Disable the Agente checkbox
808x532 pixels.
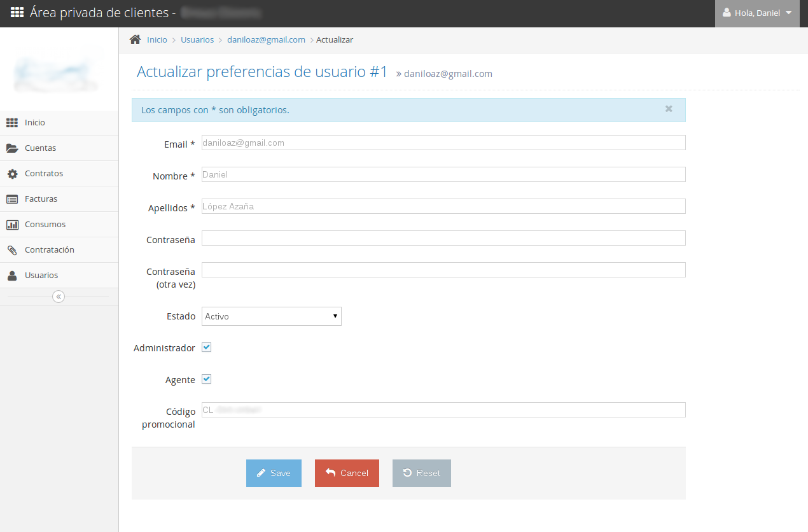(206, 379)
